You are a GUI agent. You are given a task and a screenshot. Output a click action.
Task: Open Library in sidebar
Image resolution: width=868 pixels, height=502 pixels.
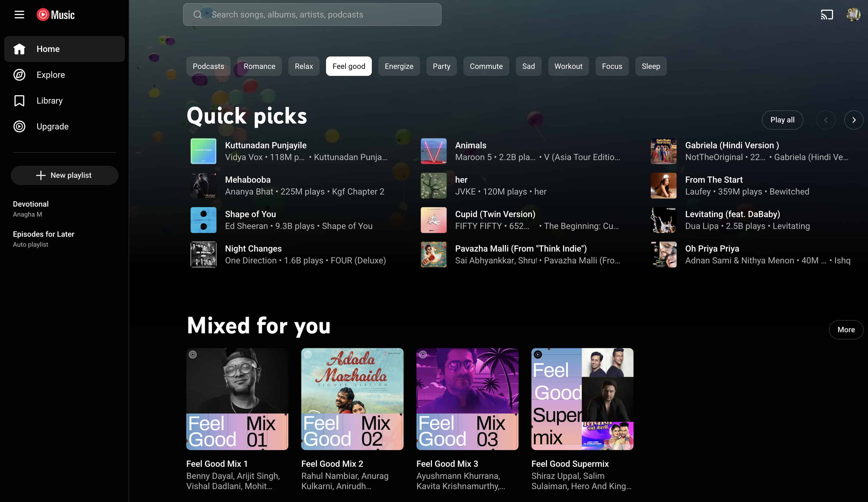pos(64,100)
